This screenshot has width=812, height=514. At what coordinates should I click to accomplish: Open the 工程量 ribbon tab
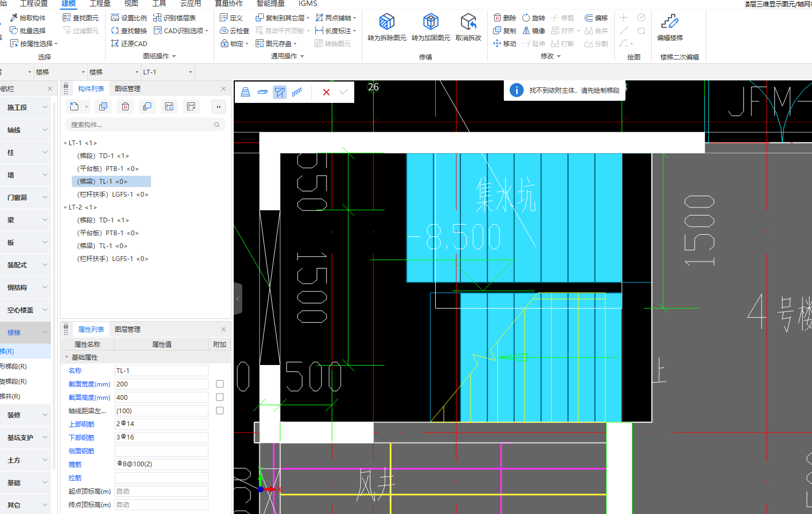pos(100,3)
